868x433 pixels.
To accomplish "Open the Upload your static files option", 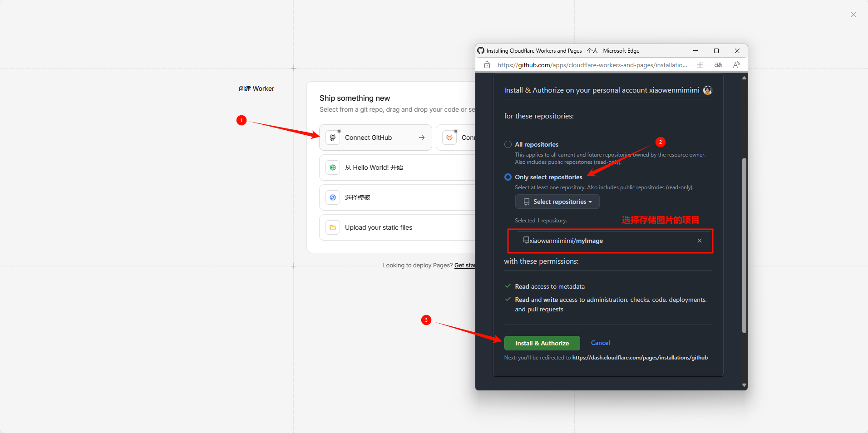I will click(x=379, y=227).
